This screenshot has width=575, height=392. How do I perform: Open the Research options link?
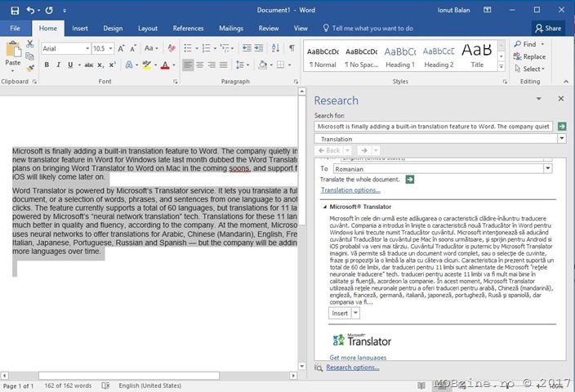[353, 367]
